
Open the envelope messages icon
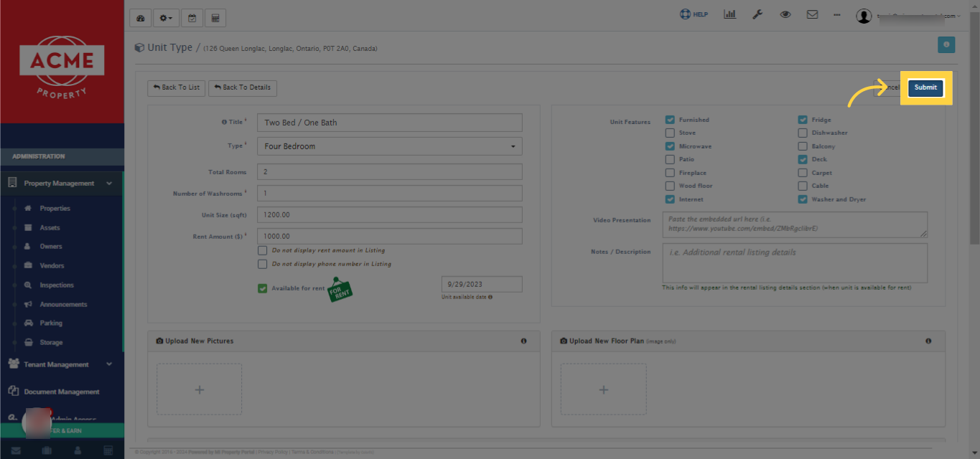click(x=812, y=14)
